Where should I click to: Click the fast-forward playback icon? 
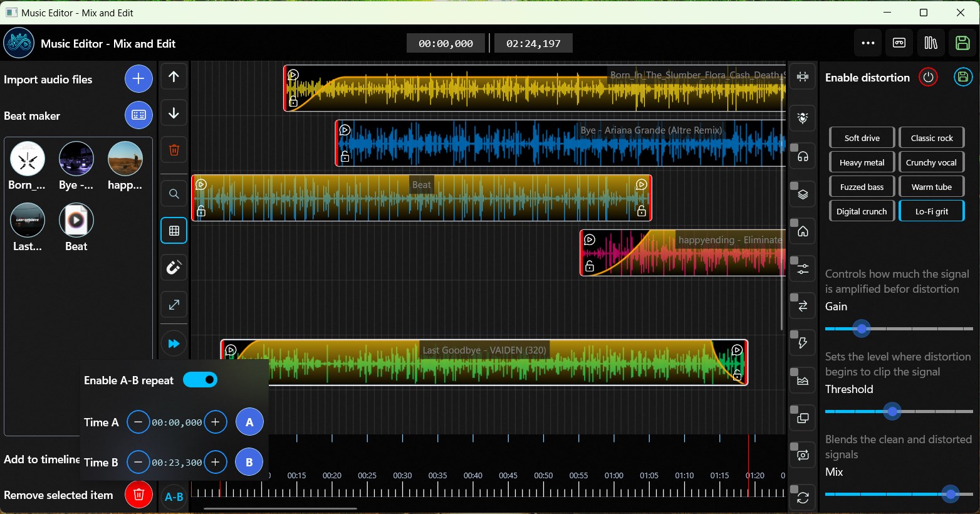coord(174,343)
